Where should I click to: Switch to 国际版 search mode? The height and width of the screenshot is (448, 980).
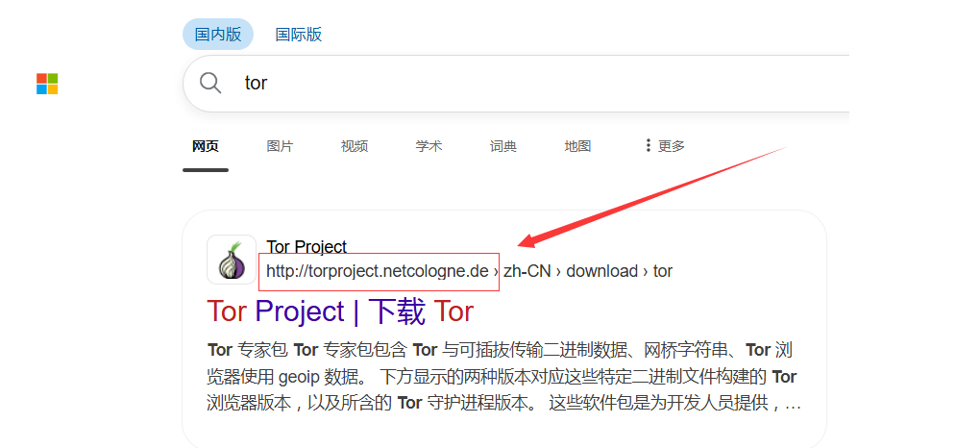tap(299, 35)
